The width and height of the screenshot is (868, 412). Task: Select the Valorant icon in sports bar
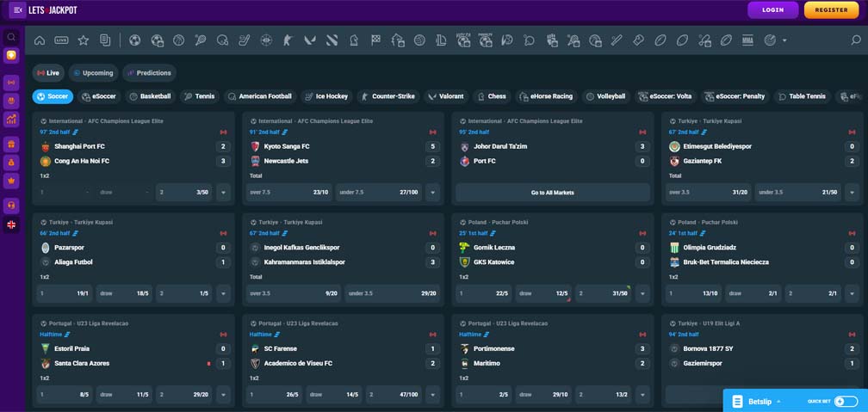309,40
